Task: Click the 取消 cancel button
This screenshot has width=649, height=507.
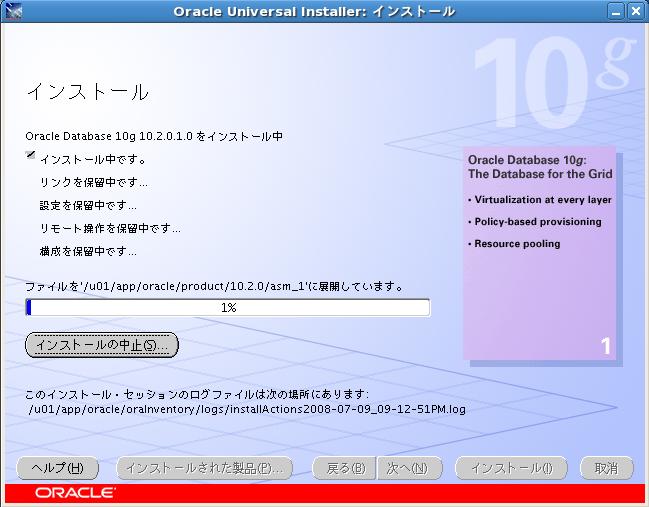Action: pos(607,468)
